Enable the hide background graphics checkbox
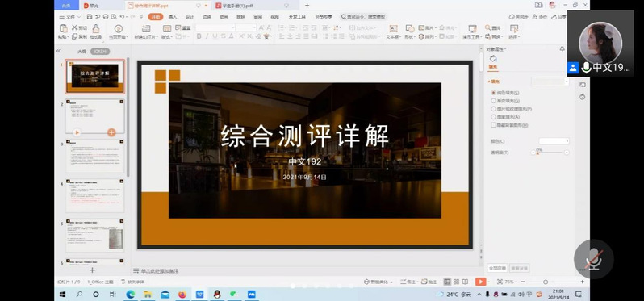This screenshot has height=301, width=644. 493,125
